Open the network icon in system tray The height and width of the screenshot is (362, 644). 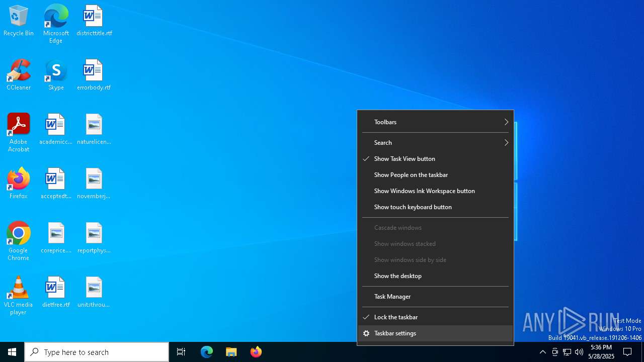coord(567,352)
